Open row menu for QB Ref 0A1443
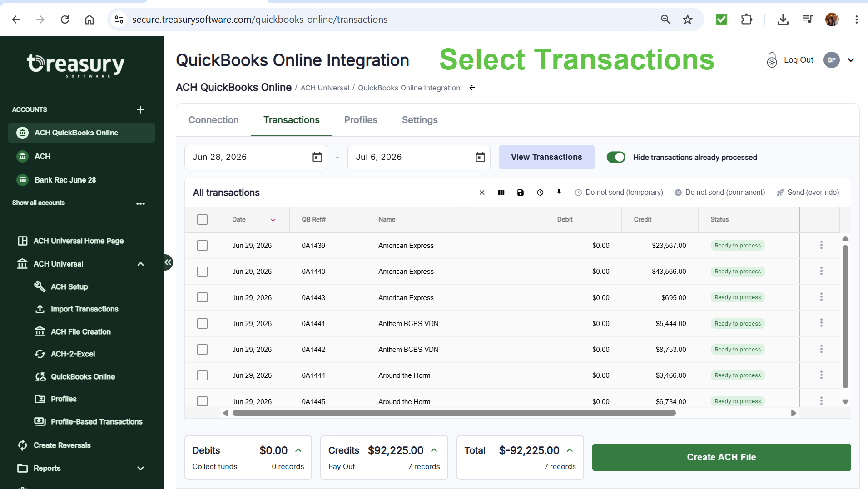This screenshot has height=489, width=868. pos(821,297)
